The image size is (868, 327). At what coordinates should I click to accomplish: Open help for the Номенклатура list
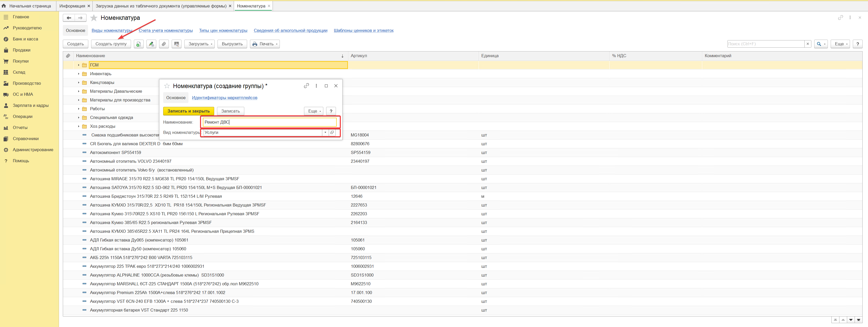(x=857, y=44)
